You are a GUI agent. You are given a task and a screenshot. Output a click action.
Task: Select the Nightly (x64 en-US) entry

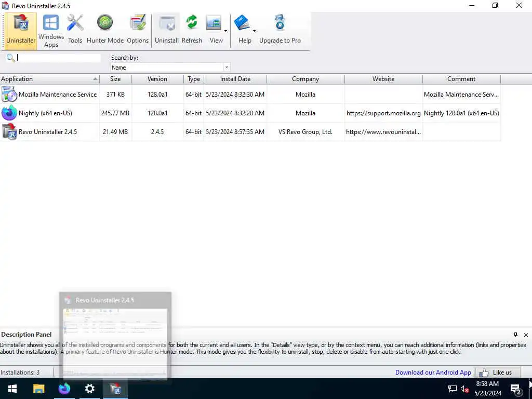pyautogui.click(x=46, y=113)
